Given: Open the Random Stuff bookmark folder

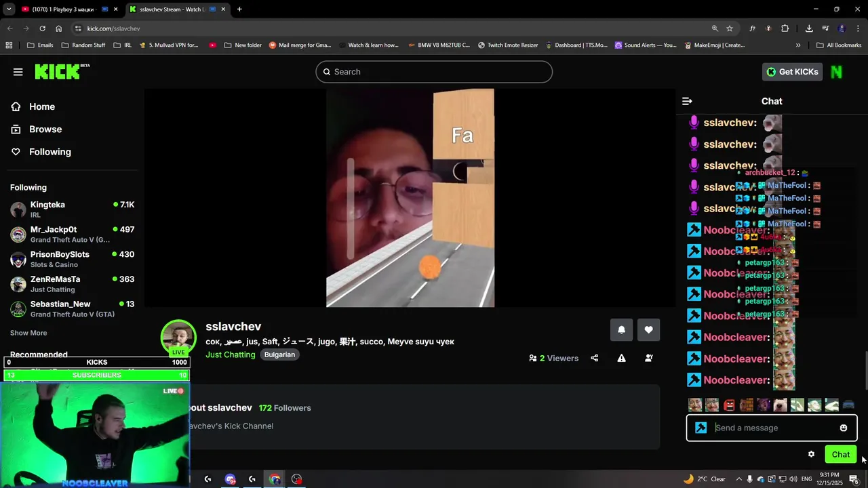Looking at the screenshot, I should coord(83,45).
